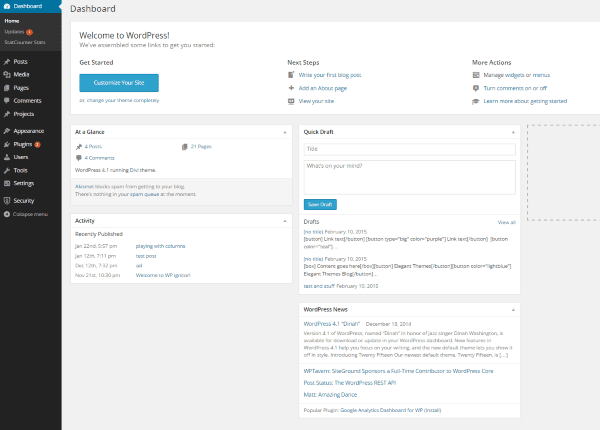Click the pages icon next to 21 Pages
Screen dimensions: 600x430
[185, 147]
